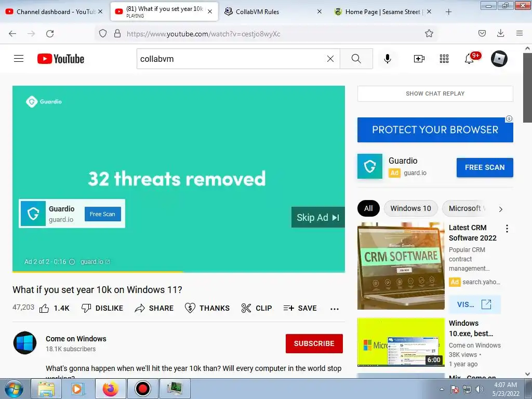Select the All filter chip
Image resolution: width=532 pixels, height=399 pixels.
[x=368, y=208]
